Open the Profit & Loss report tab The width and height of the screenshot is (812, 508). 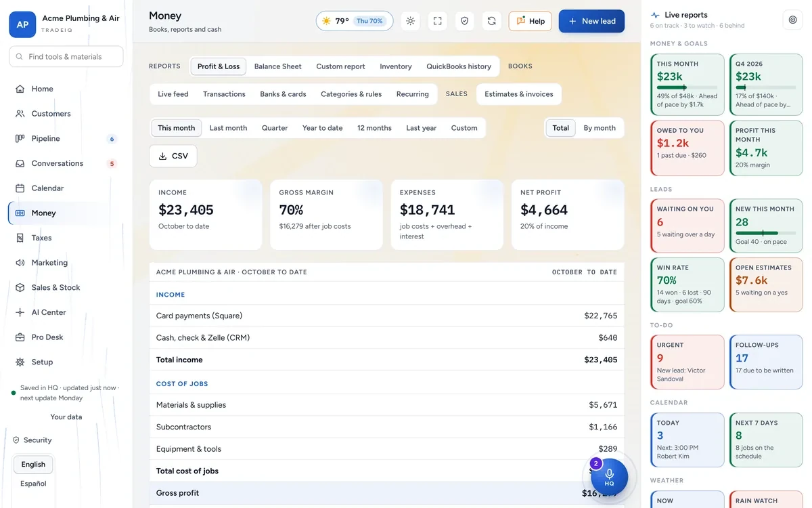[219, 66]
